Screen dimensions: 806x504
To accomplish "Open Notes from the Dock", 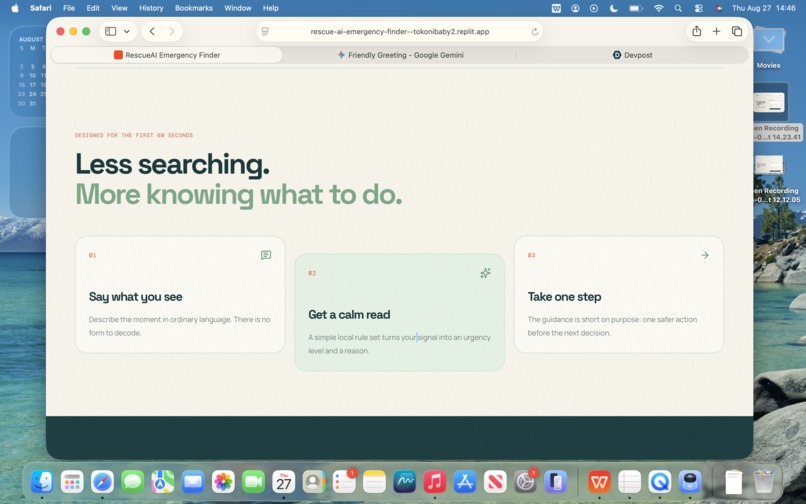I will [374, 482].
